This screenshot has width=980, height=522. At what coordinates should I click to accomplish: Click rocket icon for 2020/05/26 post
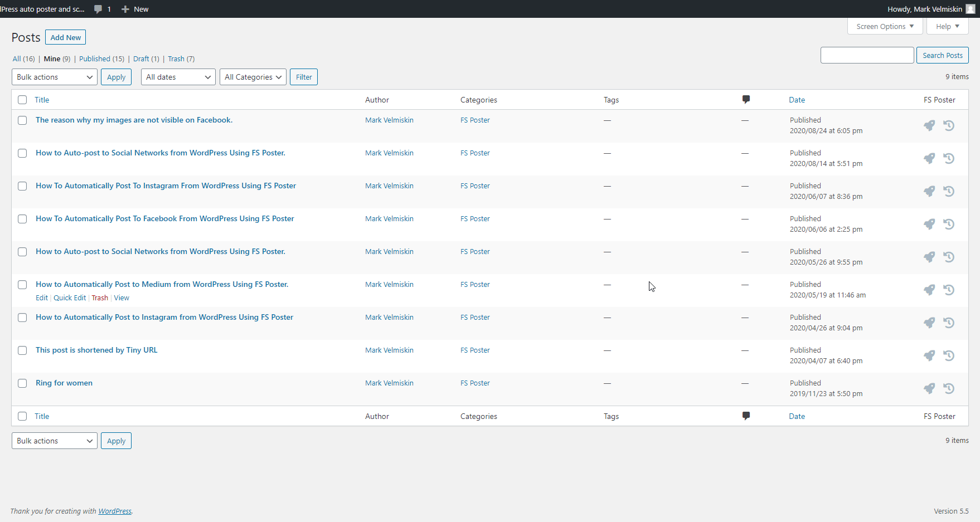click(929, 257)
